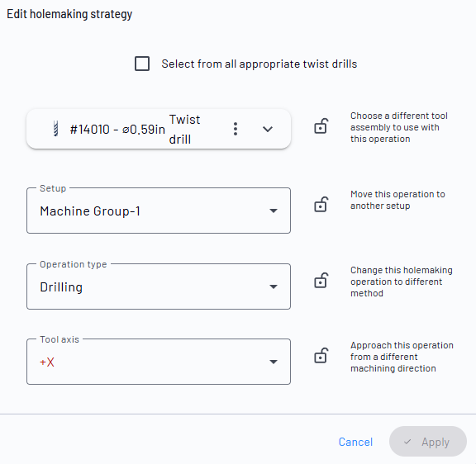Toggle the lock icon beside Setup
Image resolution: width=476 pixels, height=464 pixels.
pos(321,205)
